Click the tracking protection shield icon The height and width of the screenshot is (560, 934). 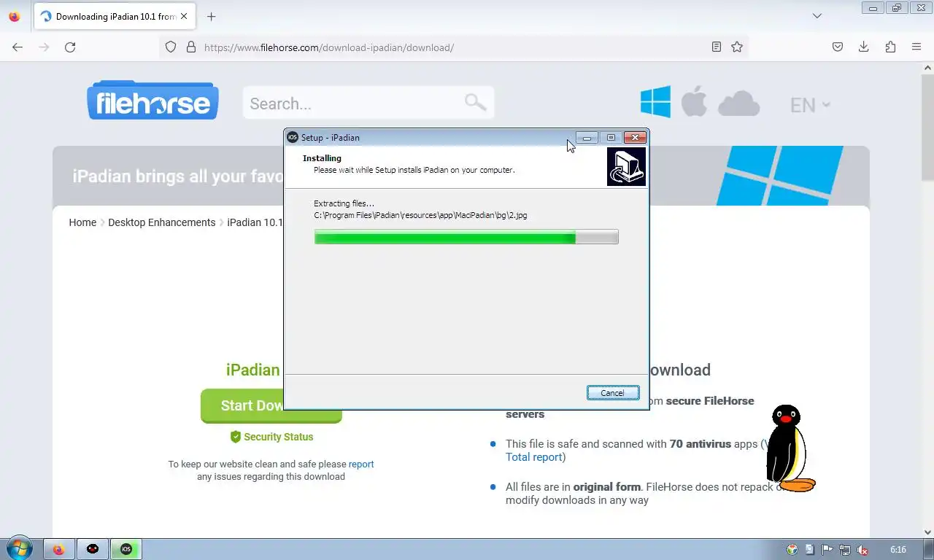click(x=171, y=47)
